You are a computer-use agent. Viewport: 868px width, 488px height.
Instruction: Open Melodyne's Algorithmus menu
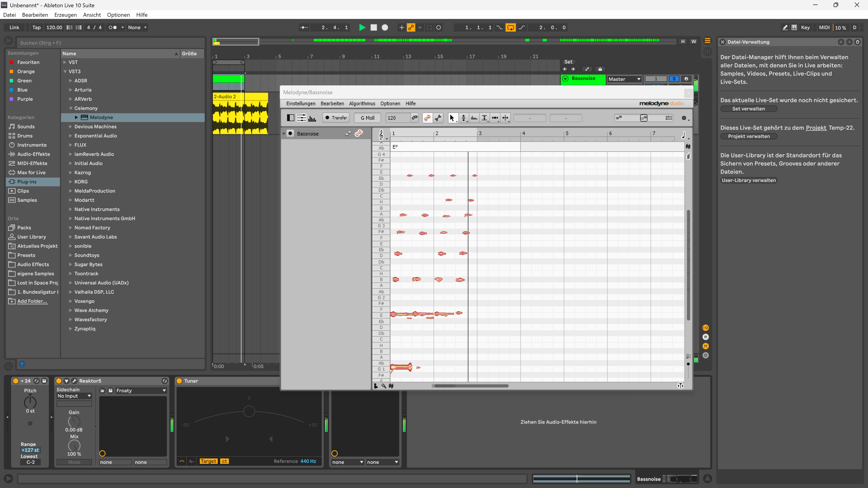point(362,103)
